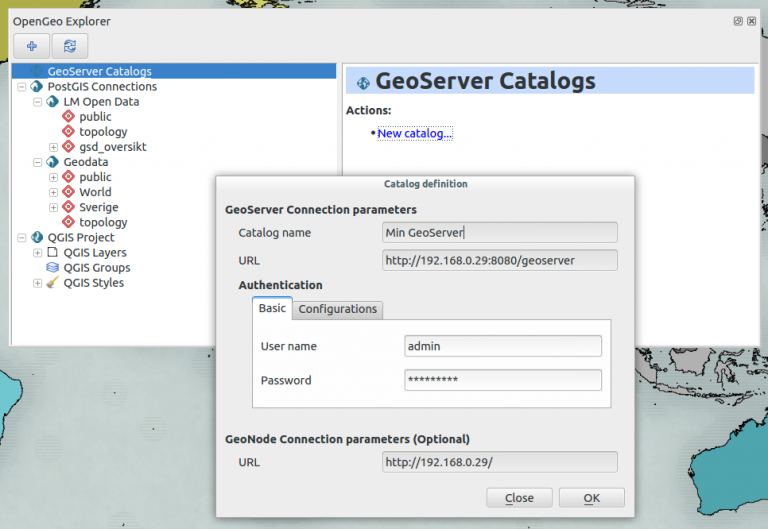Collapse the PostGIS Connections node
The image size is (768, 529).
point(22,87)
